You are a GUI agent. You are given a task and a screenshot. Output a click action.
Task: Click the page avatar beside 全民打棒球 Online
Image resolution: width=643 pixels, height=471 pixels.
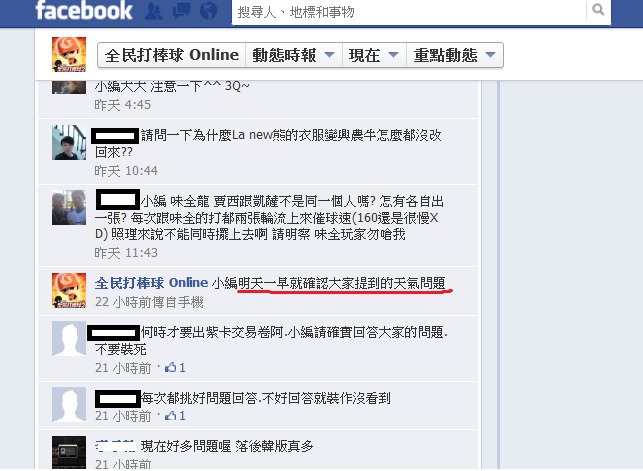tap(69, 55)
